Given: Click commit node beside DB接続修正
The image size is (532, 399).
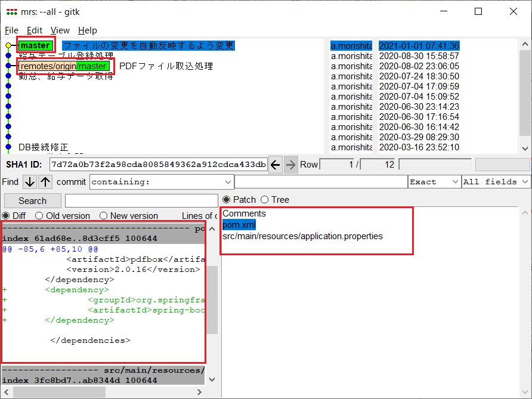Looking at the screenshot, I should [8, 147].
